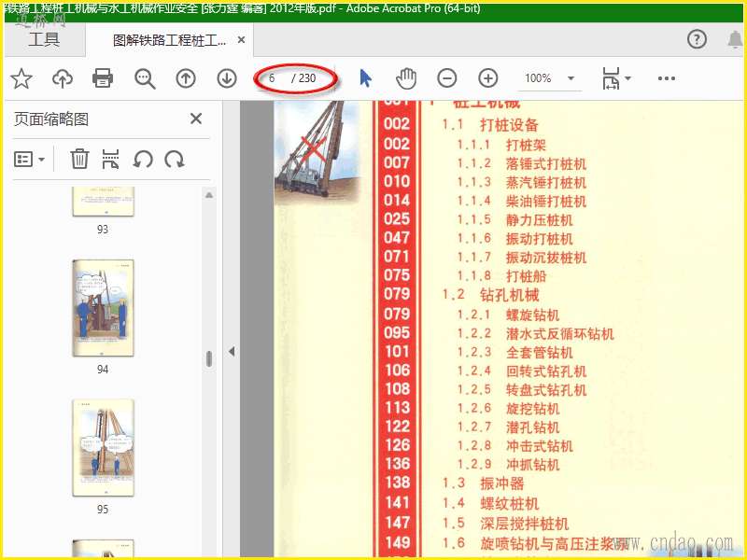
Task: Select the arrow selection tool
Action: click(365, 78)
